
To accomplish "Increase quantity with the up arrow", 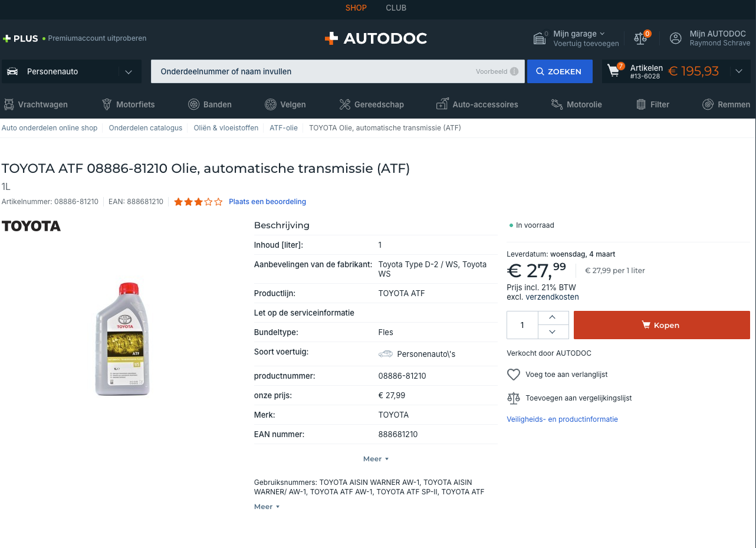I will (552, 317).
